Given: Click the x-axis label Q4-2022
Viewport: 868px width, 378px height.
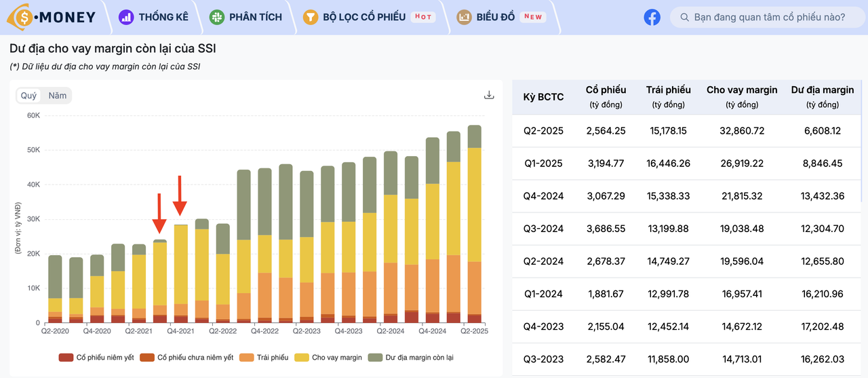Looking at the screenshot, I should coord(265,331).
